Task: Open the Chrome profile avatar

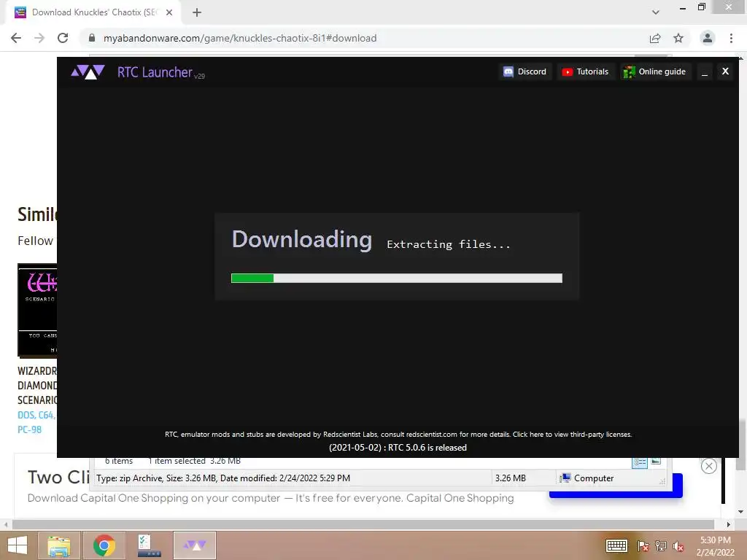Action: click(x=708, y=38)
